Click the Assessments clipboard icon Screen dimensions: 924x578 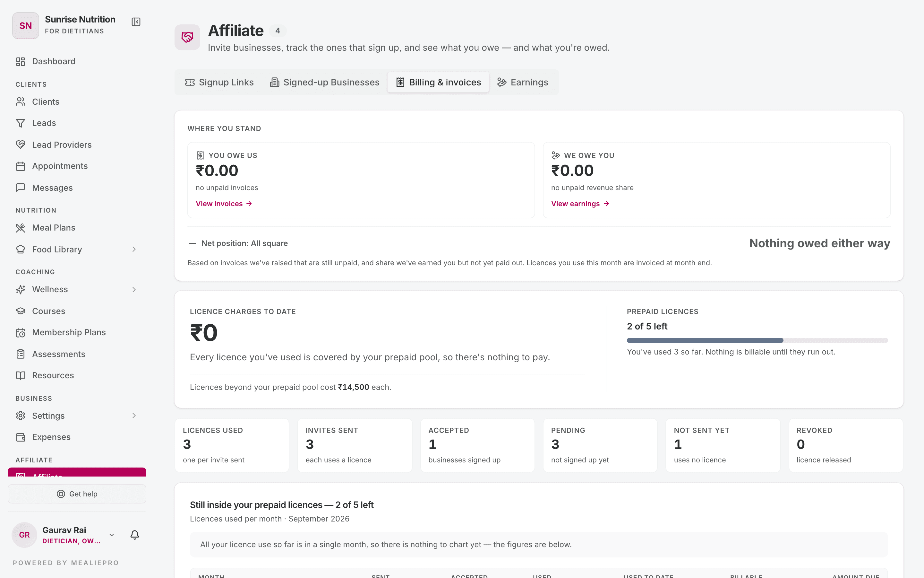(21, 354)
